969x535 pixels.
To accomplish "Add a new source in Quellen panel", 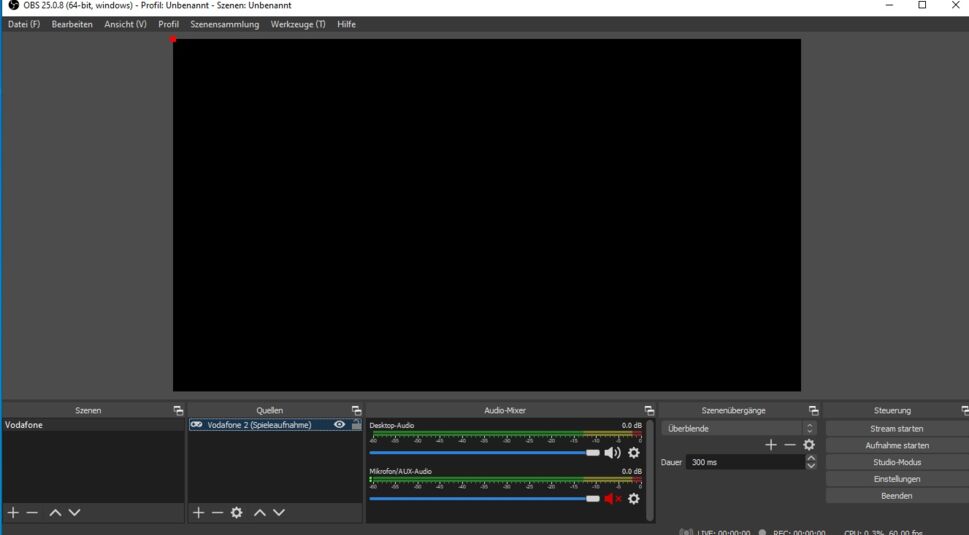I will point(198,512).
